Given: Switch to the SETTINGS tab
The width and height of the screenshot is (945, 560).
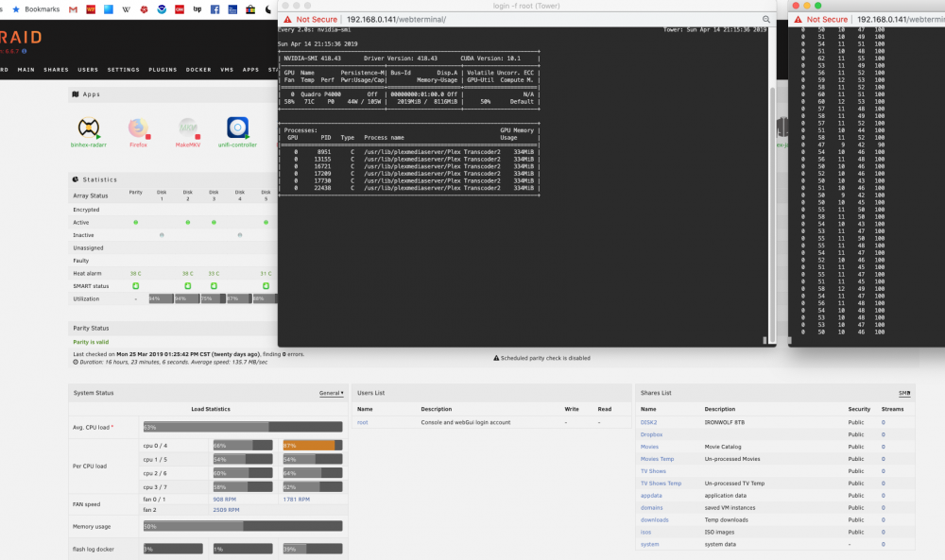Looking at the screenshot, I should (124, 70).
